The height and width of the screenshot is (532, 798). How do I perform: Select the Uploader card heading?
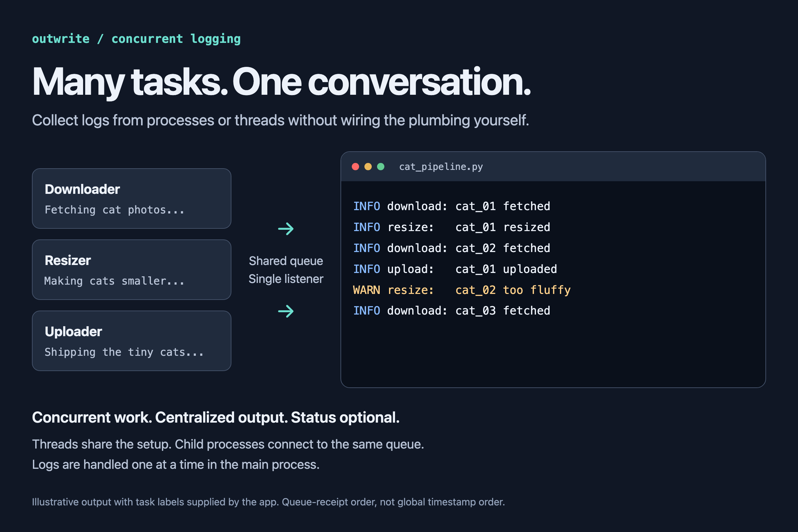(x=73, y=332)
